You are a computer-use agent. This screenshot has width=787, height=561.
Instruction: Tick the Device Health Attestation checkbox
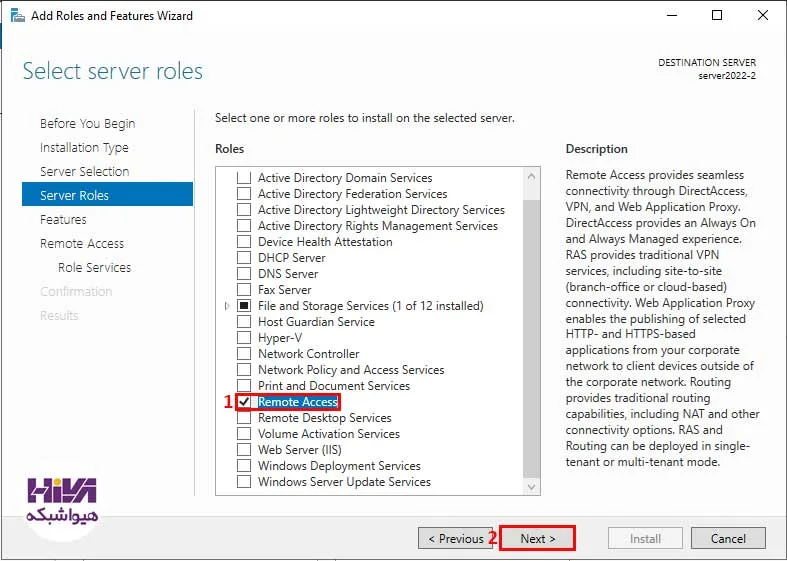point(244,242)
